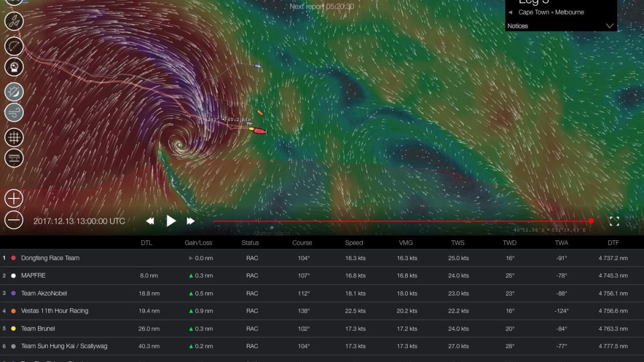This screenshot has width=644, height=362.
Task: Play the race timeline
Action: pos(171,220)
